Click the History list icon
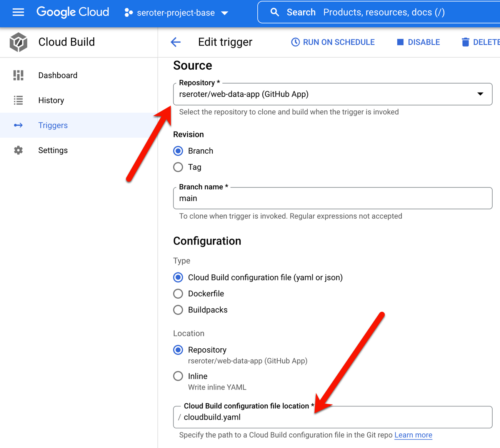Viewport: 500px width, 448px height. [18, 100]
